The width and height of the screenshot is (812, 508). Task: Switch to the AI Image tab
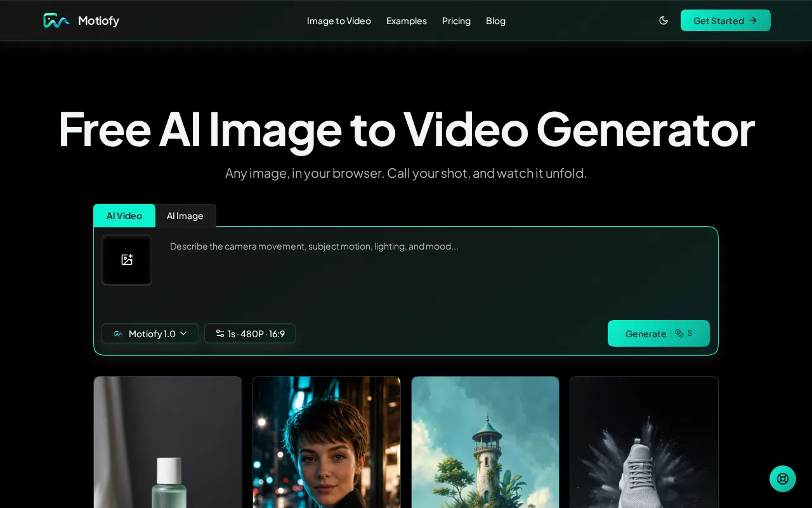point(185,216)
